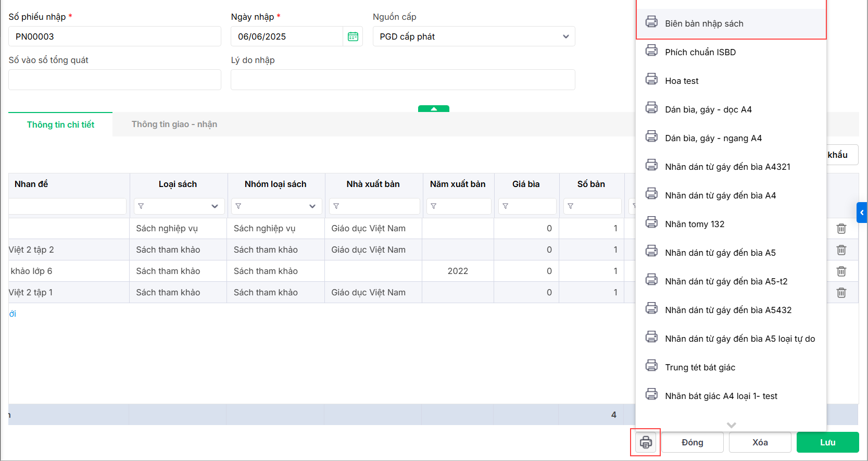Delete the 2022 book row via trash icon
Image resolution: width=868 pixels, height=461 pixels.
[x=841, y=271]
